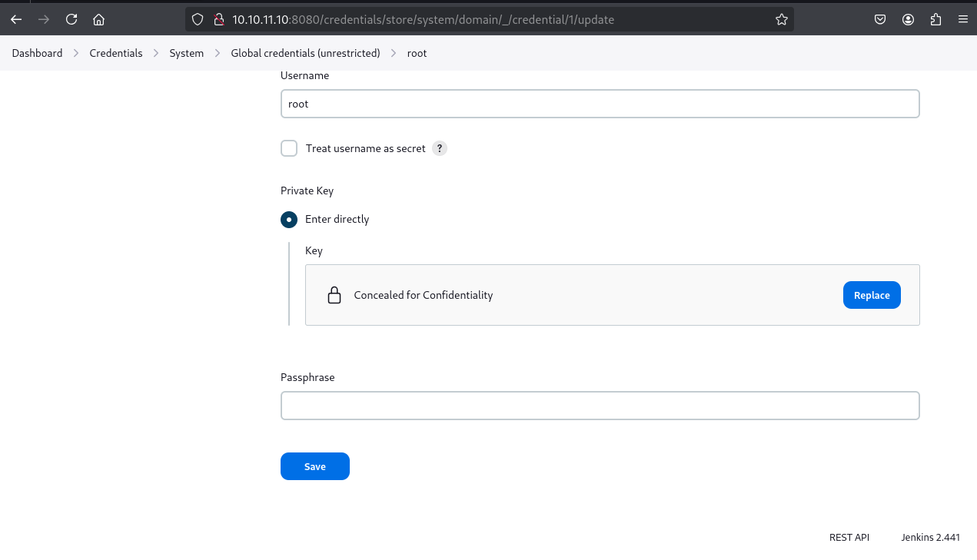Image resolution: width=977 pixels, height=560 pixels.
Task: Reload the current page
Action: [x=71, y=20]
